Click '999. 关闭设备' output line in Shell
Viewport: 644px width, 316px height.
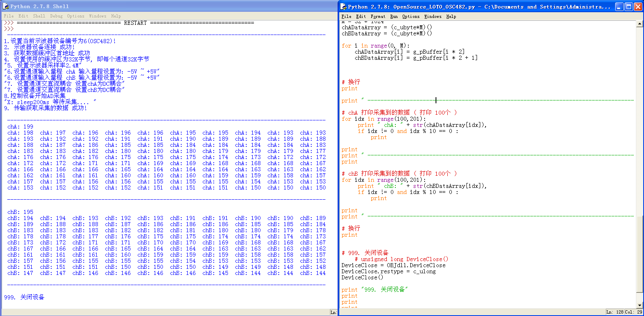pos(24,297)
